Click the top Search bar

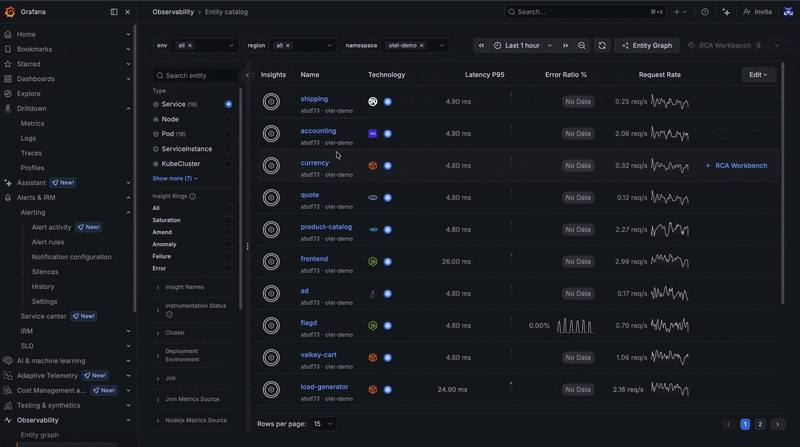(x=585, y=12)
